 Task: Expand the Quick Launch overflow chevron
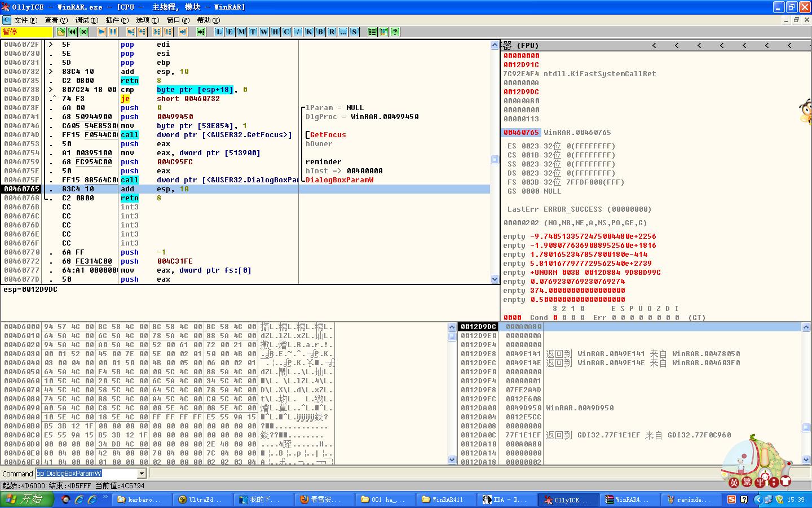(x=105, y=498)
